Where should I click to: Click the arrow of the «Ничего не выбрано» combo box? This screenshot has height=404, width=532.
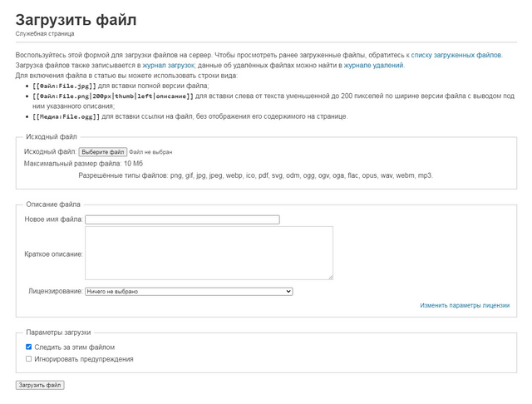tap(288, 292)
